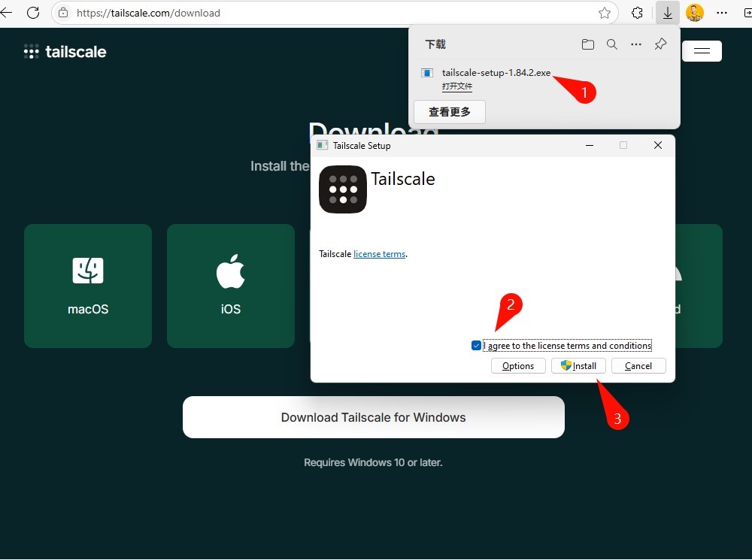This screenshot has height=560, width=752.
Task: Select the macOS download card
Action: [88, 286]
